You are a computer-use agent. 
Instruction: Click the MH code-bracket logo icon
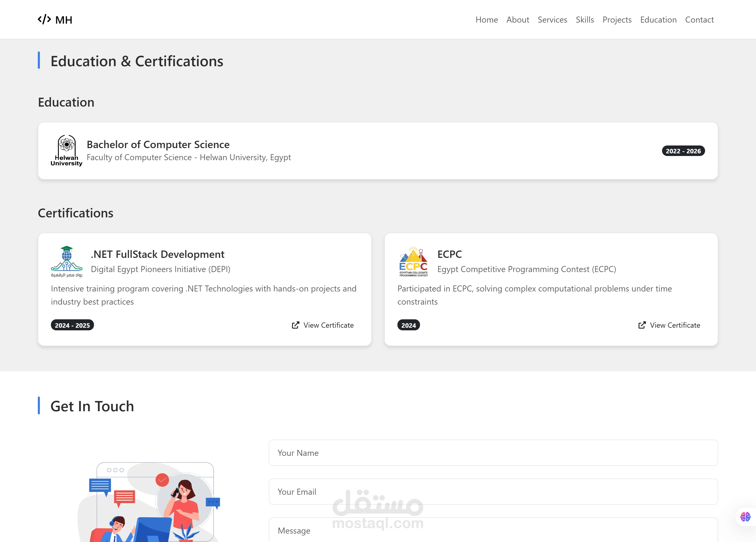click(44, 19)
